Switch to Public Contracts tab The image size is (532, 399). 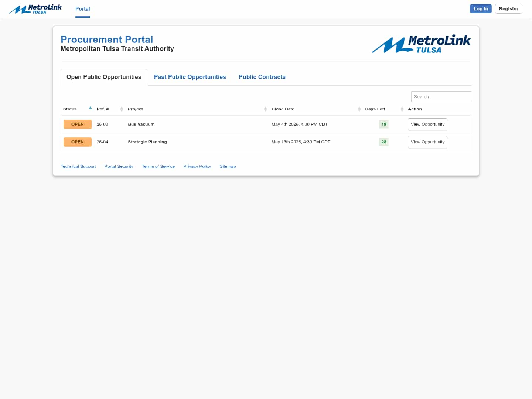[x=262, y=77]
